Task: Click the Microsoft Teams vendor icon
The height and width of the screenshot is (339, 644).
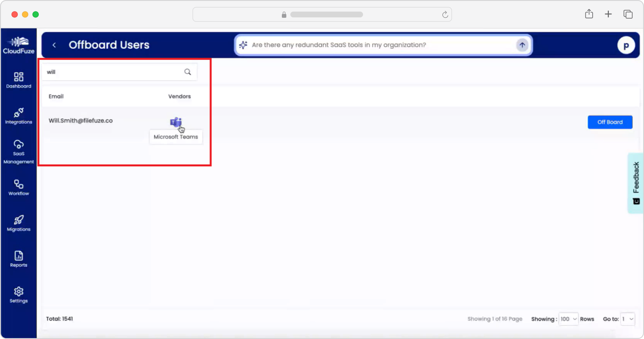Action: tap(176, 122)
